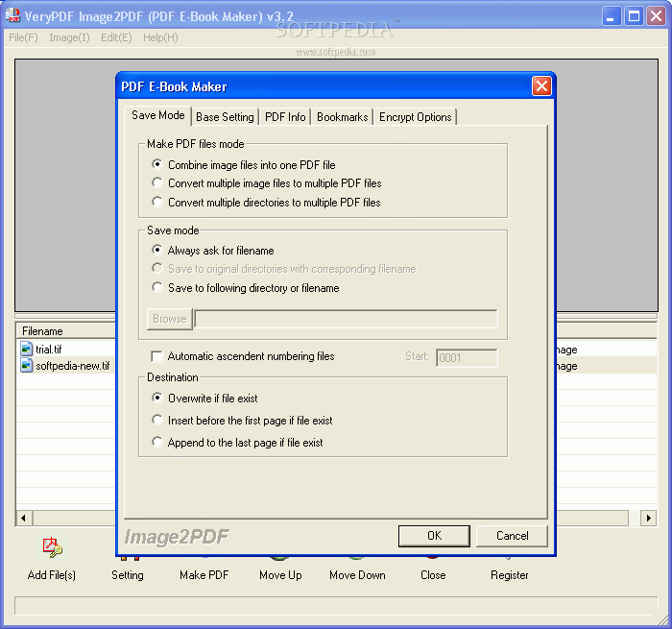Screen dimensions: 672x629
Task: Open the Help(H) menu
Action: [x=160, y=37]
